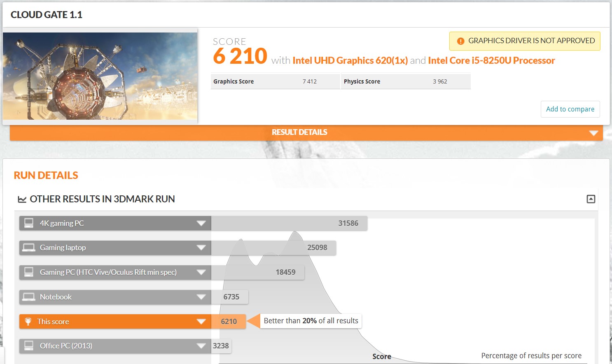Click the desktop icon on Gaming PC HTC Vive row
The height and width of the screenshot is (364, 612).
pyautogui.click(x=29, y=272)
